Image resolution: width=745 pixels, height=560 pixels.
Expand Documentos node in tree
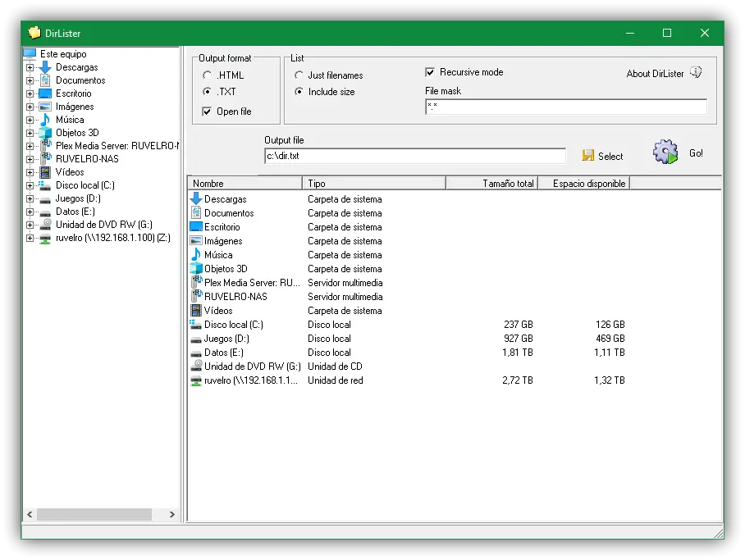point(30,80)
